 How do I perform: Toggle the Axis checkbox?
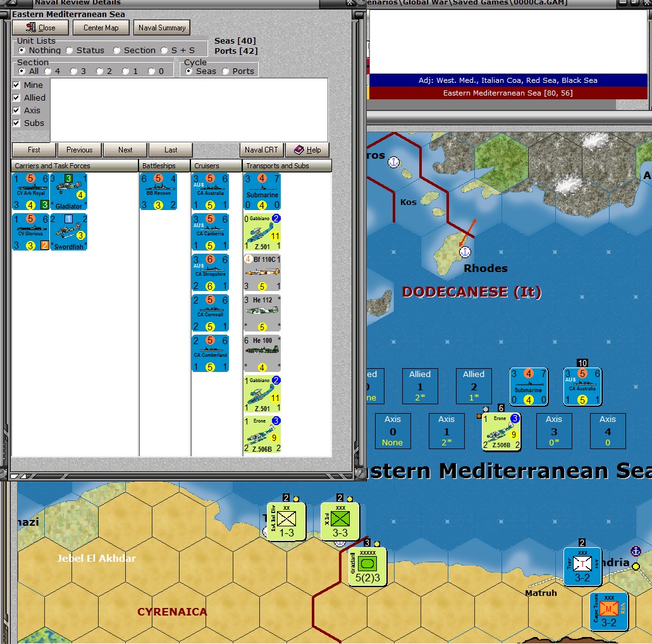coord(27,110)
